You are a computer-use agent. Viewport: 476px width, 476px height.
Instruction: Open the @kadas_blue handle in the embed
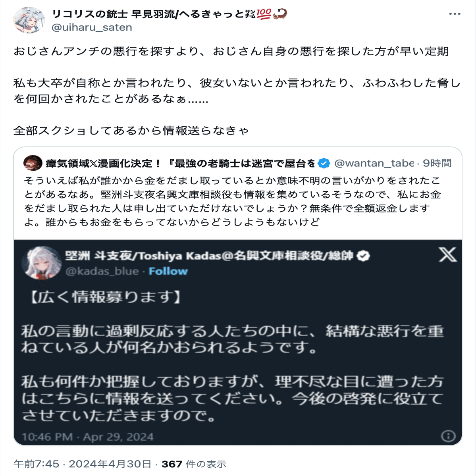tap(102, 271)
